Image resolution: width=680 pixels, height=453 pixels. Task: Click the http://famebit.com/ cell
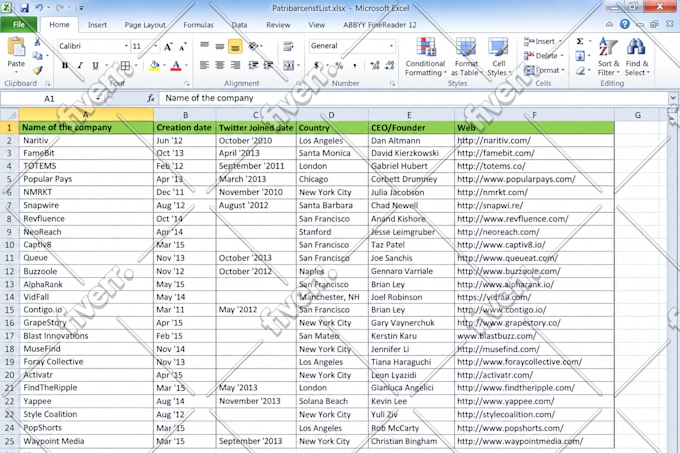534,153
